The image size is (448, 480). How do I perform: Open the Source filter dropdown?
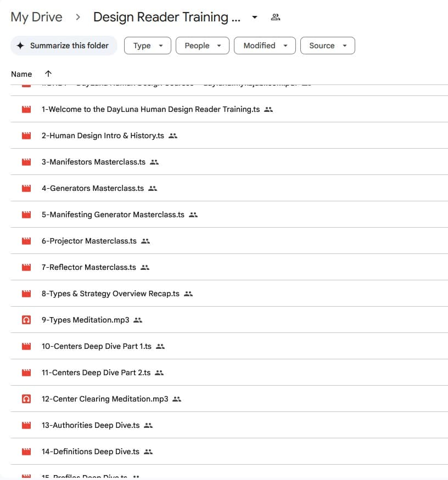327,46
